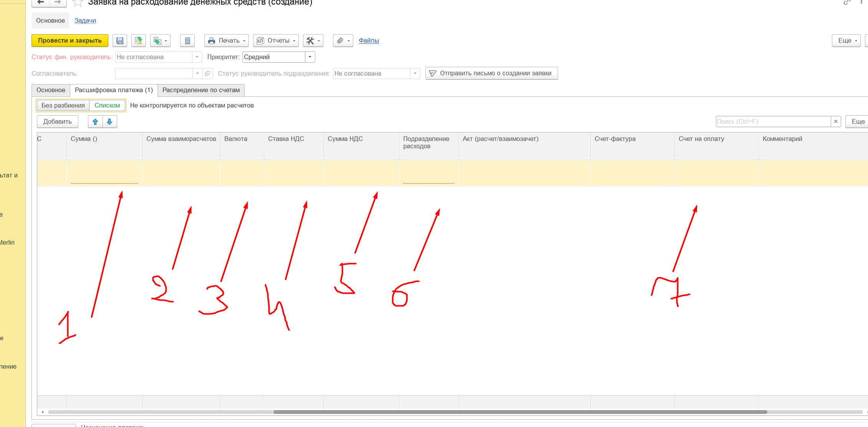Move row up with blue arrow
Viewport: 868px width, 427px height.
click(95, 122)
